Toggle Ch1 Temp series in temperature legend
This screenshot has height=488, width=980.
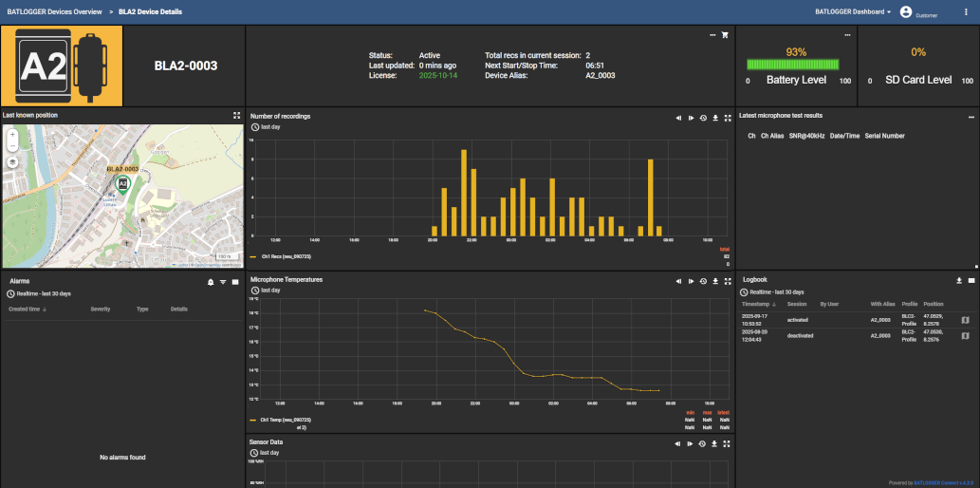(285, 419)
